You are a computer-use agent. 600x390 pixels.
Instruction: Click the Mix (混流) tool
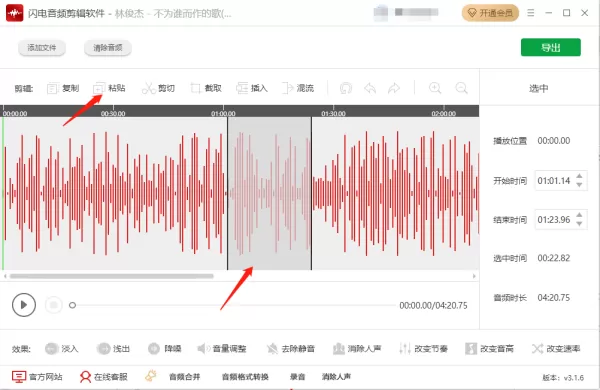(298, 88)
